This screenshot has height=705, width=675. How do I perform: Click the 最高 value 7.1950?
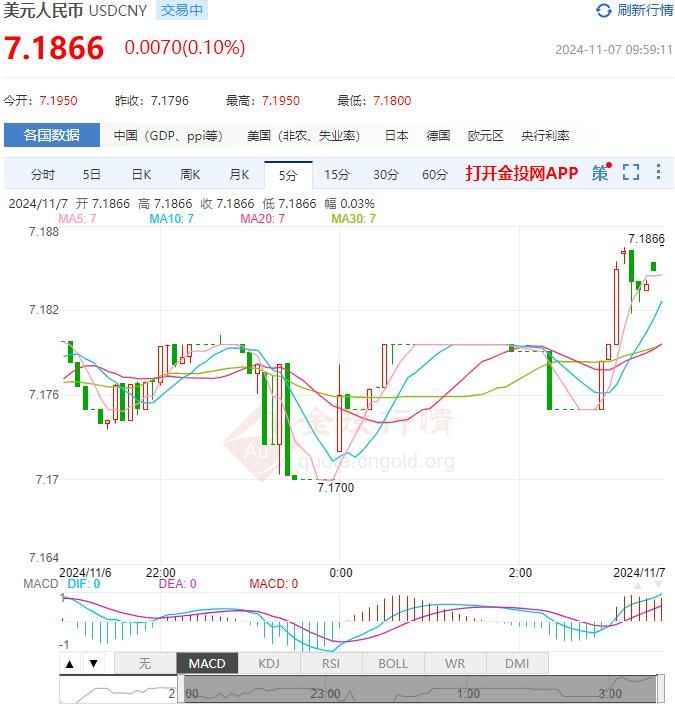pyautogui.click(x=281, y=101)
